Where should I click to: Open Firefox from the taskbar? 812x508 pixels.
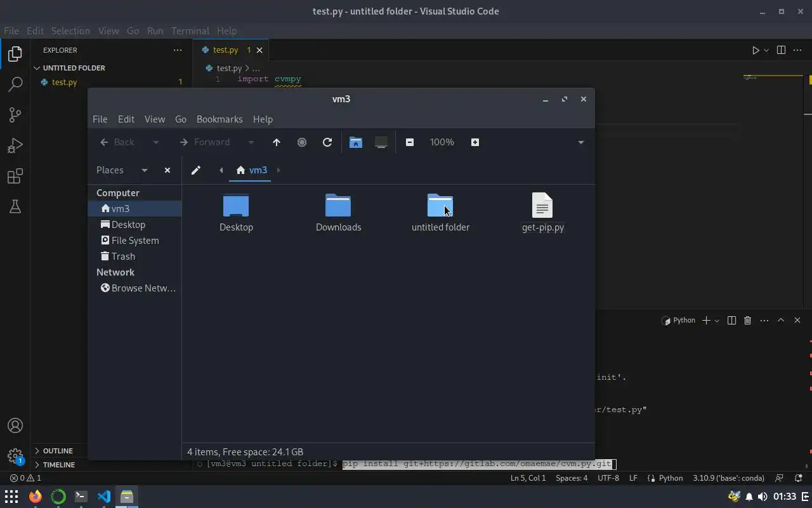[x=35, y=497]
